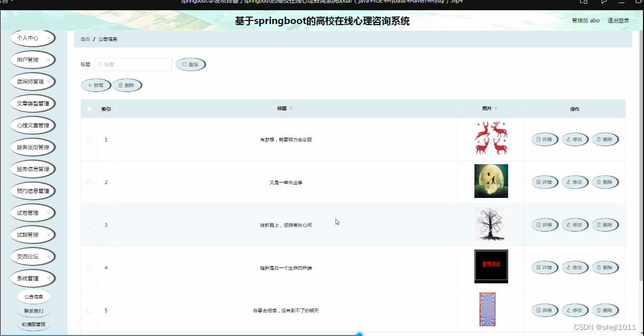This screenshot has height=336, width=644.
Task: Click the plus icon on 新增 button
Action: coord(90,85)
